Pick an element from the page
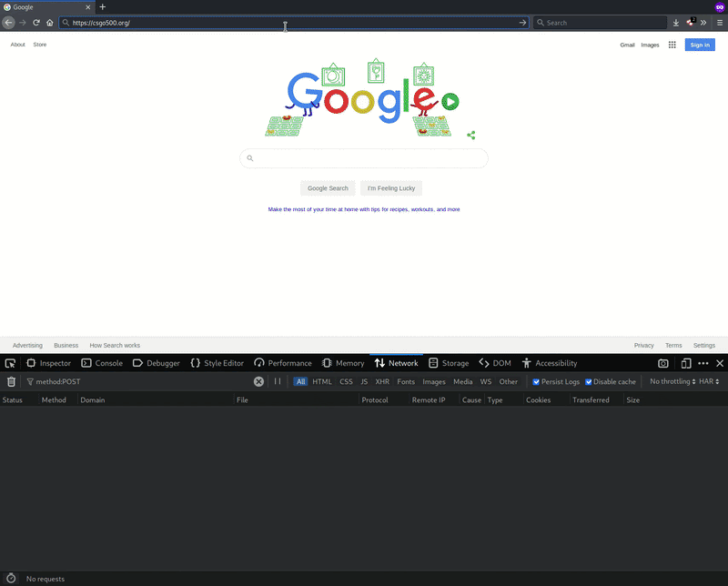This screenshot has height=586, width=728. coord(10,363)
